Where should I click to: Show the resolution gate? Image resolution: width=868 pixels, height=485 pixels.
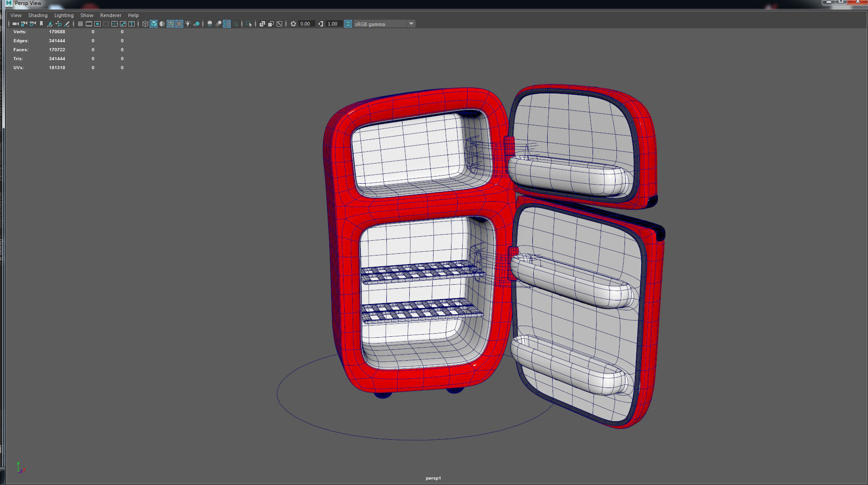pyautogui.click(x=97, y=24)
